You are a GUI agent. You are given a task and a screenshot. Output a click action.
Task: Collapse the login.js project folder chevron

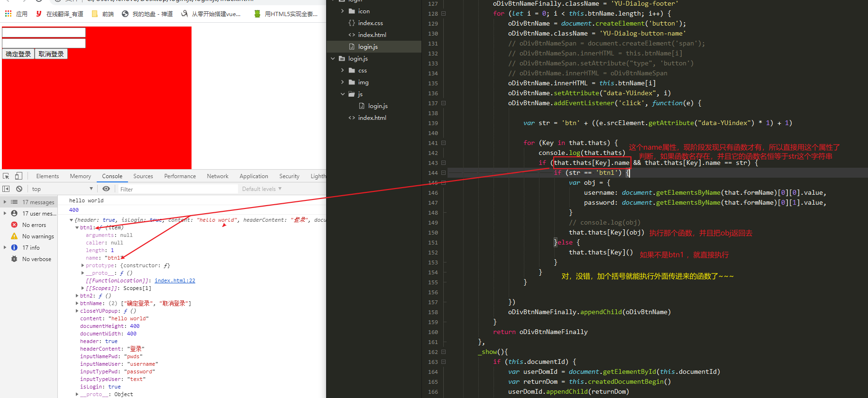coord(333,58)
